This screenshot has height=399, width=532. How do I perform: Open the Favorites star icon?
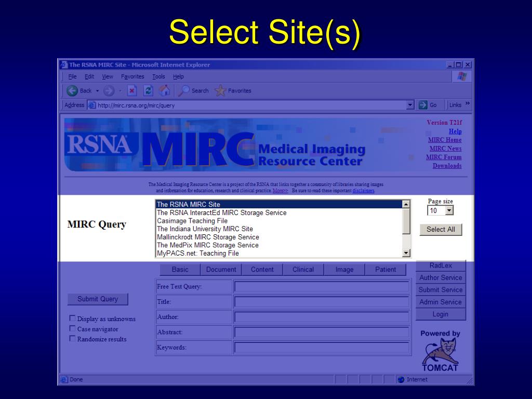click(220, 90)
